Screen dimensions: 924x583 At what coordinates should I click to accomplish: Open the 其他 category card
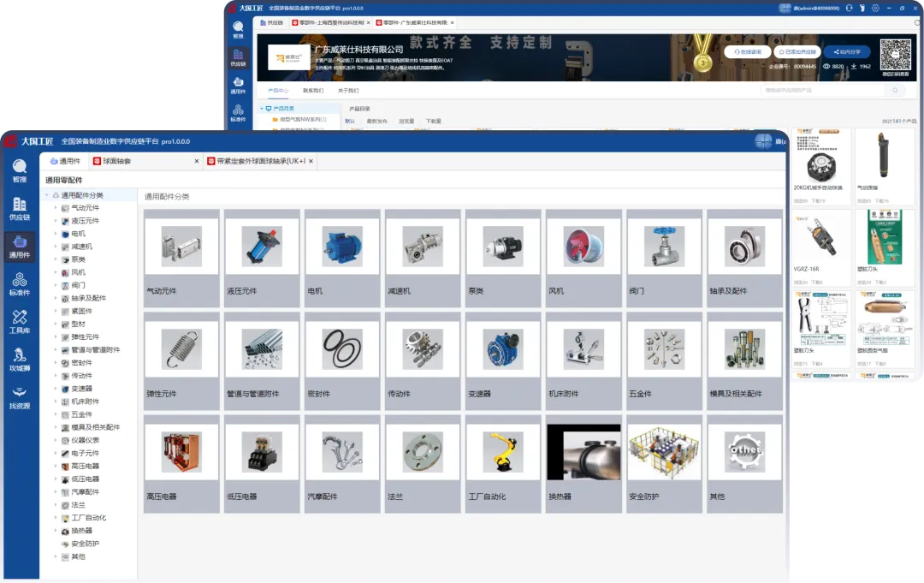(745, 463)
